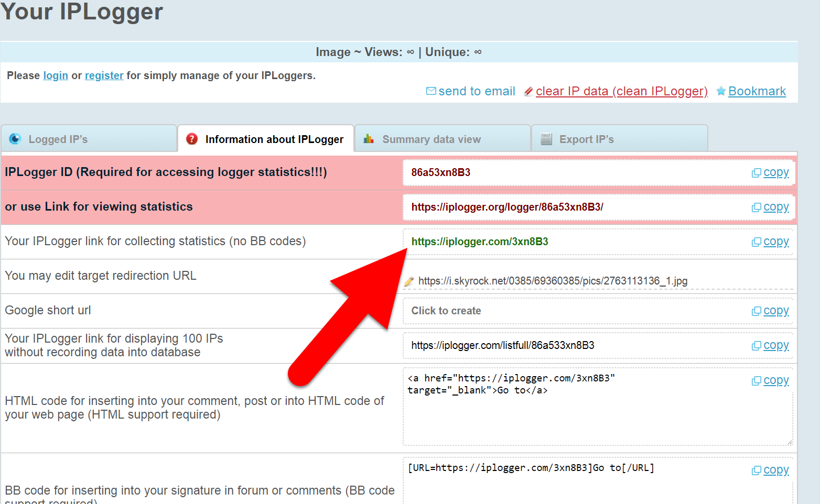Screen dimensions: 820x504
Task: Edit the skyrock.net target redirection URL
Action: coord(553,281)
